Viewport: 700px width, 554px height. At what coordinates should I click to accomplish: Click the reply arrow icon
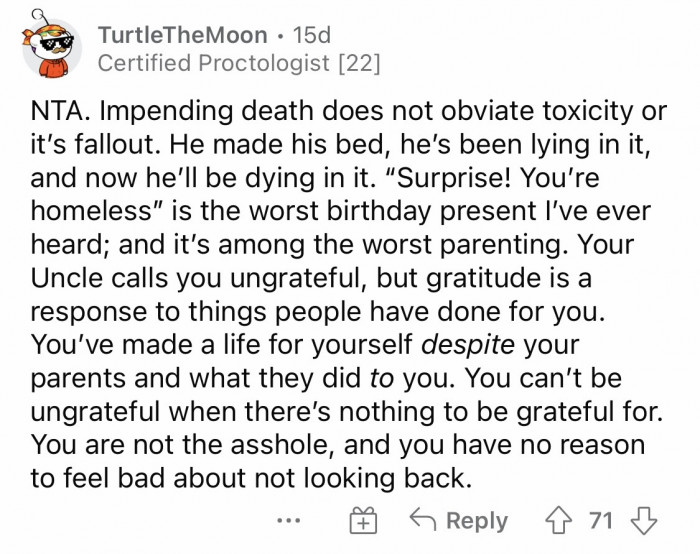(421, 521)
